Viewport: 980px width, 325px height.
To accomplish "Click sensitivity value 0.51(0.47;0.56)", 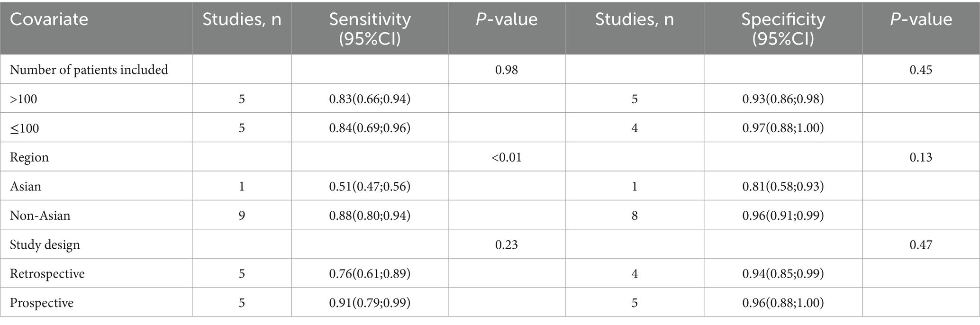I will pos(370,187).
